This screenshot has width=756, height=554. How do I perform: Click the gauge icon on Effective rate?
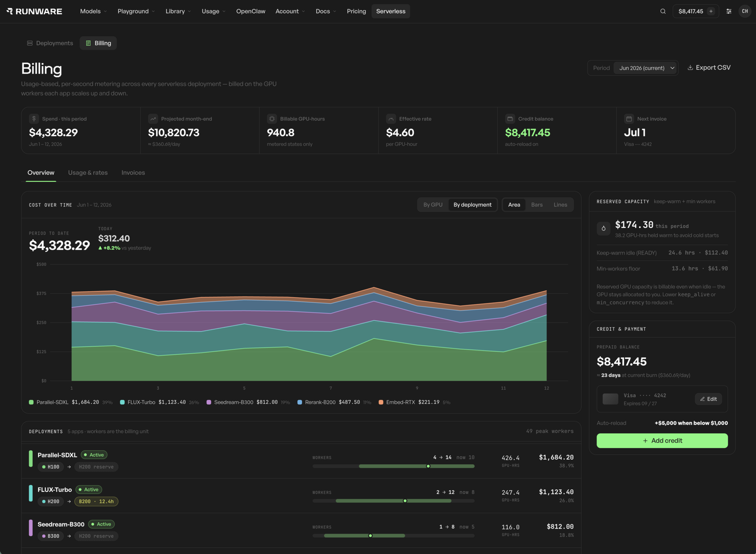pyautogui.click(x=391, y=118)
